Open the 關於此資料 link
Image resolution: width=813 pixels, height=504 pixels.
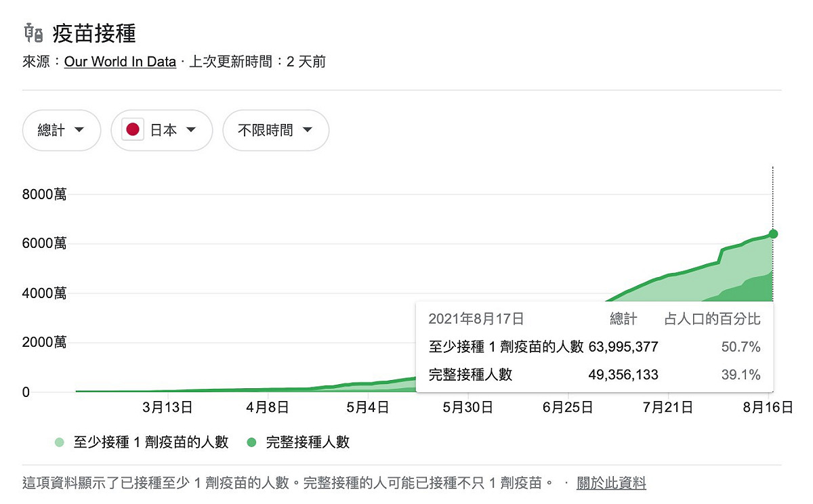611,483
